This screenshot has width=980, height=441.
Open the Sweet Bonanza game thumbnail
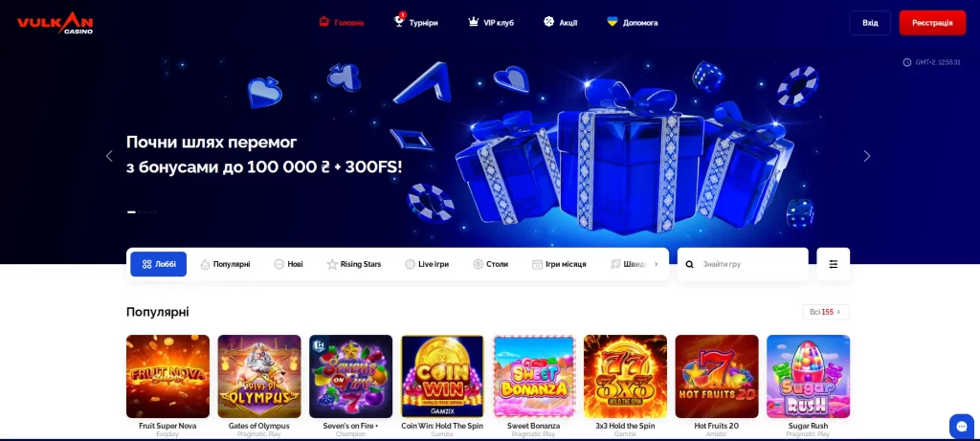coord(534,377)
